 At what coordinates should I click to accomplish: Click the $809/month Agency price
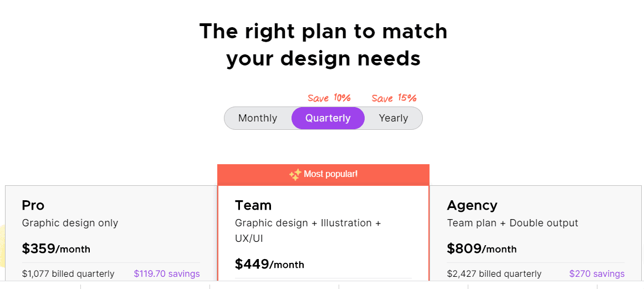[x=482, y=249]
